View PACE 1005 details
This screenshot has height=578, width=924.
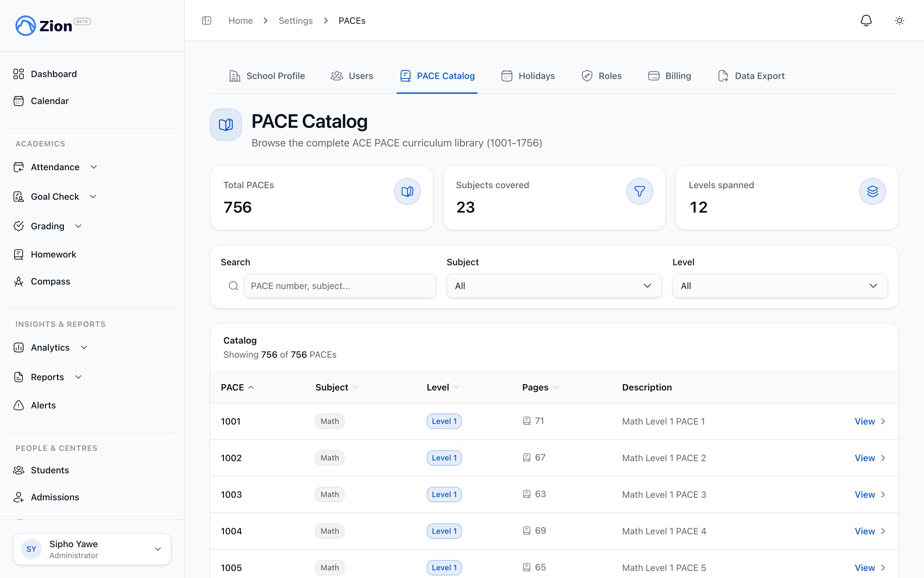pos(870,568)
